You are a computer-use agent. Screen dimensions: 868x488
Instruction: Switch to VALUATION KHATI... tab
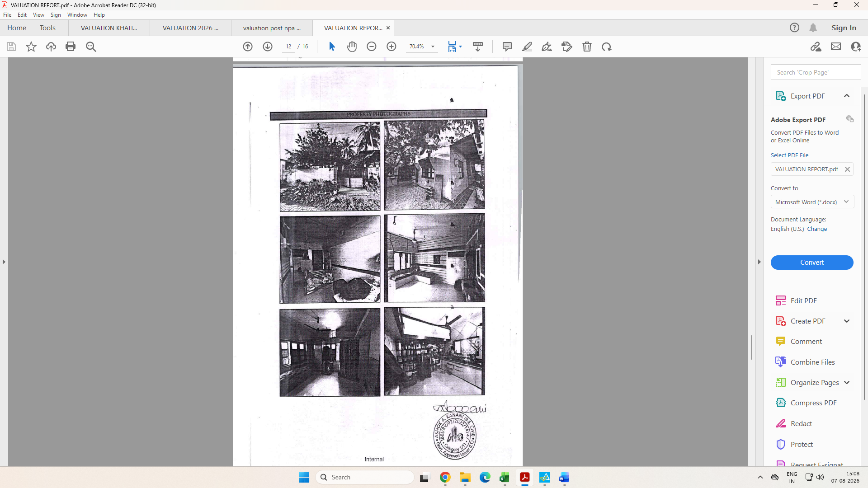109,28
